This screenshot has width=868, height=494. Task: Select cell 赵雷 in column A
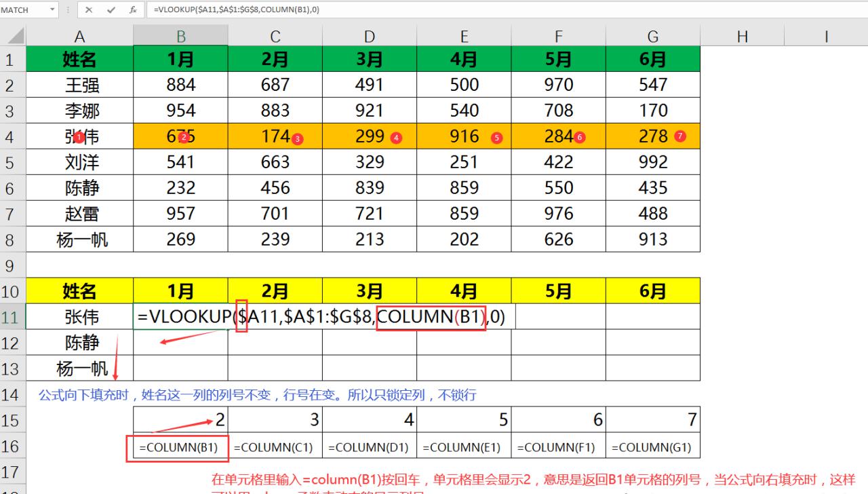point(79,214)
